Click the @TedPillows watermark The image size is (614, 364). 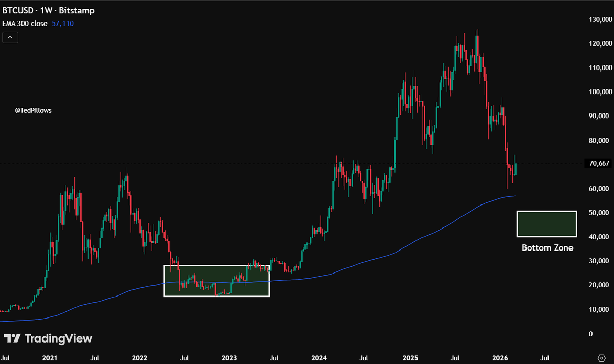(33, 110)
